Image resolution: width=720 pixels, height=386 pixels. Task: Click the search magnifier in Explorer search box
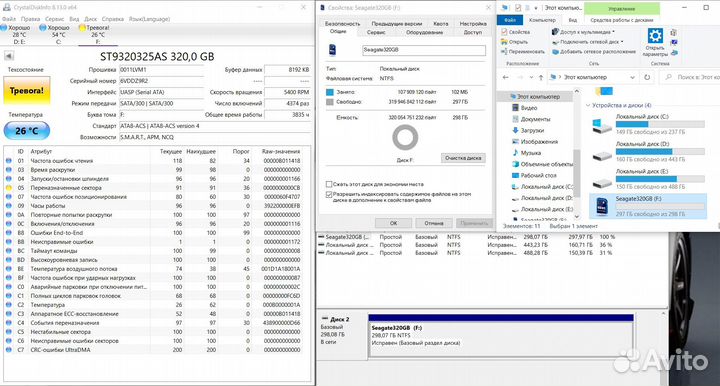(x=669, y=77)
